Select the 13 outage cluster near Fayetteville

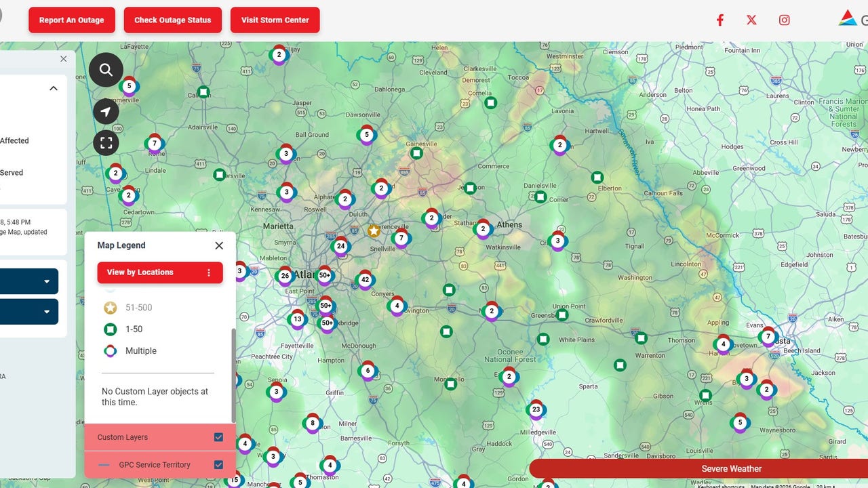coord(297,319)
